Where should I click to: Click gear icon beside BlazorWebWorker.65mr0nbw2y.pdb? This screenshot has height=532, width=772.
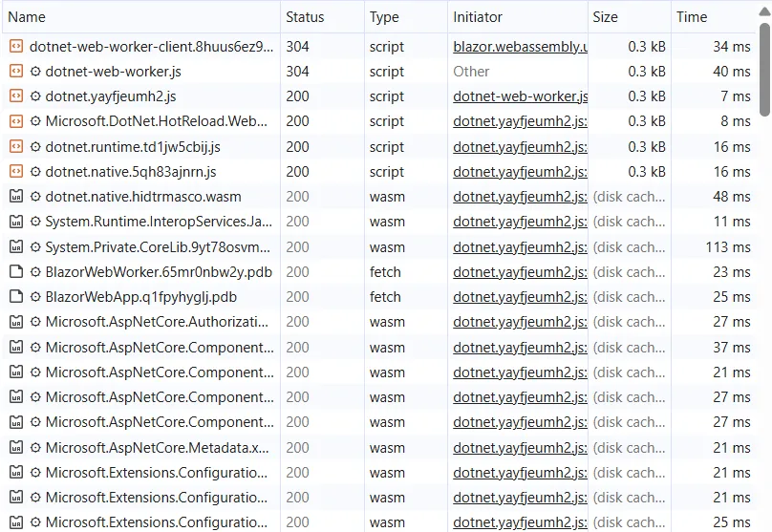tap(35, 271)
